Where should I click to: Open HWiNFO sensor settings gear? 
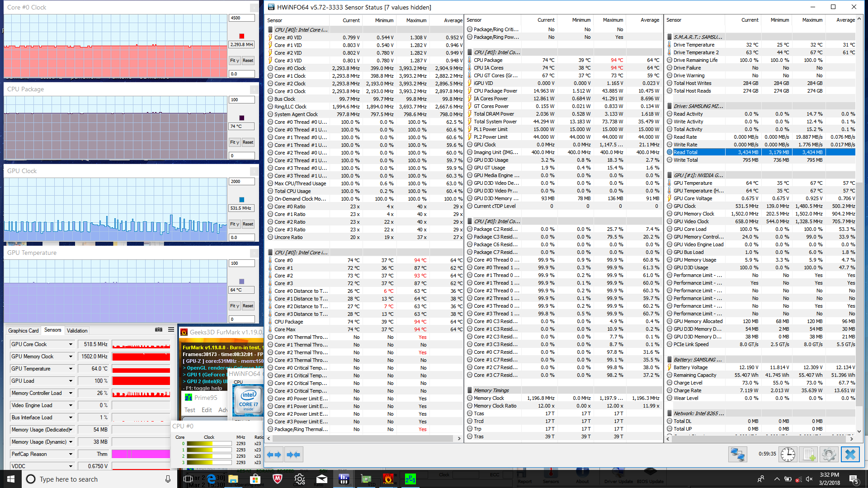pos(829,455)
